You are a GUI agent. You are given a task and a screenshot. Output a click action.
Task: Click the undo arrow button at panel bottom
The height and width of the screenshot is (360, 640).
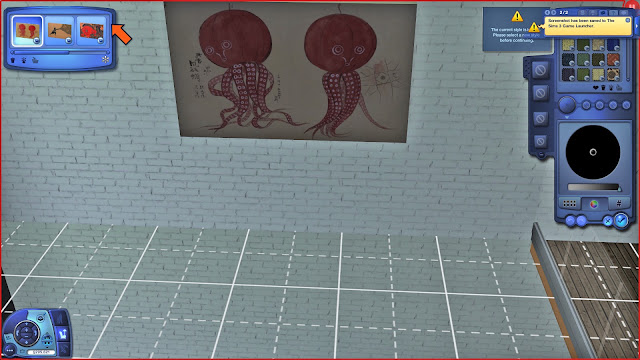click(570, 221)
